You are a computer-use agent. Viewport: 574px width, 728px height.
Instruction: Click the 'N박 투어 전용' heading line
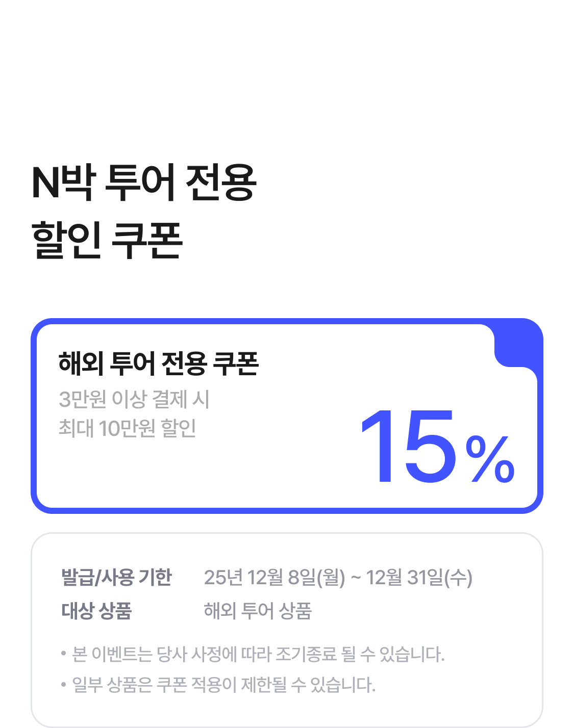144,183
